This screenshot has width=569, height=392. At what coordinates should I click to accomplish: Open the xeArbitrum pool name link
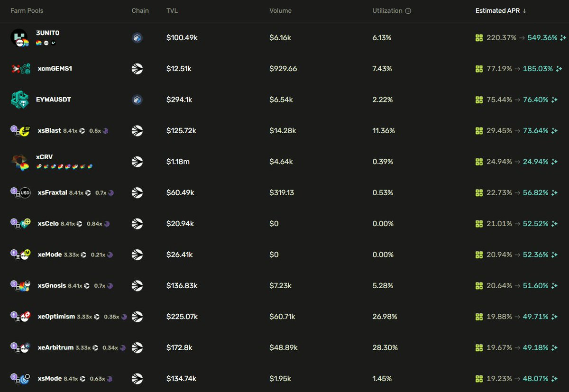coord(55,348)
